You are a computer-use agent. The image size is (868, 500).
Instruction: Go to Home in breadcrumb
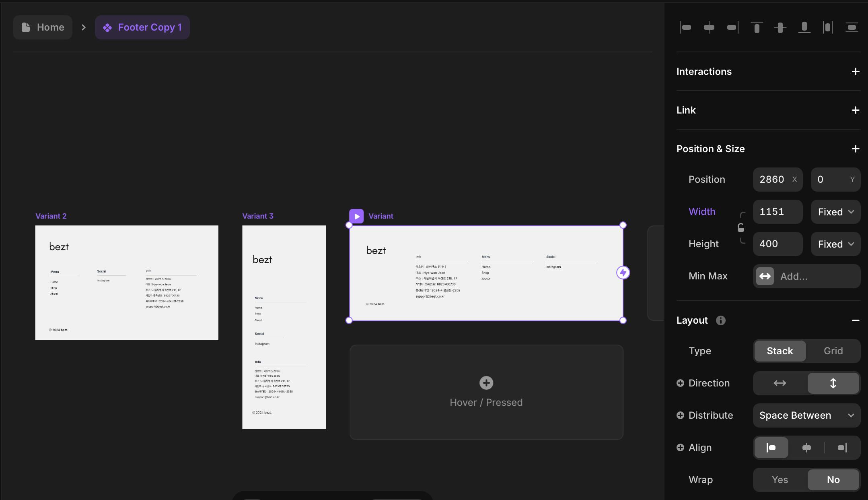click(43, 27)
